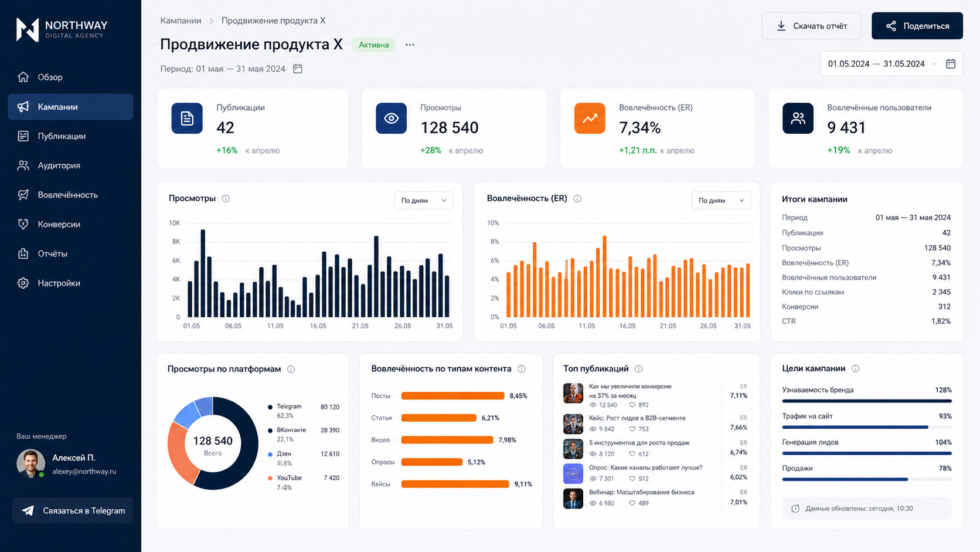
Task: Open the Вебинар: Масштабирование бизнеса publication thumbnail
Action: [573, 498]
